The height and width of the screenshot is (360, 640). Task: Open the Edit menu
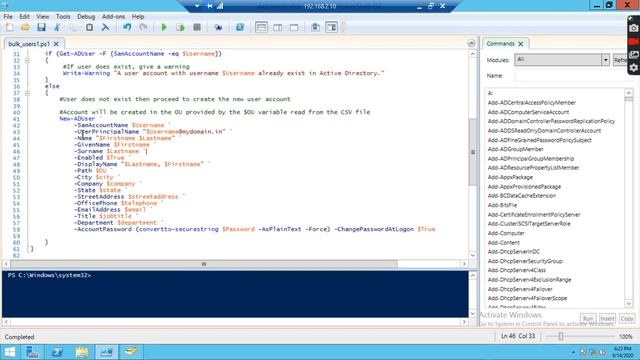tap(24, 16)
